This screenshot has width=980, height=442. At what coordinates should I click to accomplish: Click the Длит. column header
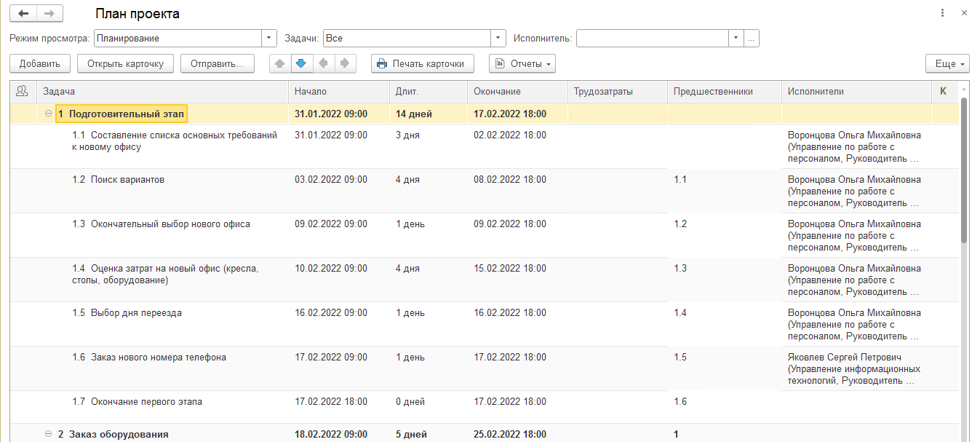pyautogui.click(x=429, y=91)
